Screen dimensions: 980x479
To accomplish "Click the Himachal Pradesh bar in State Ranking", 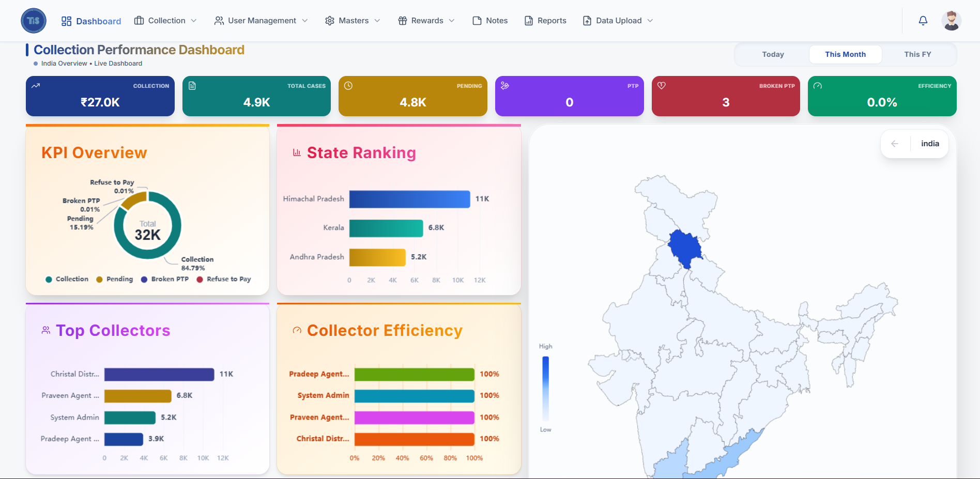I will [x=409, y=199].
